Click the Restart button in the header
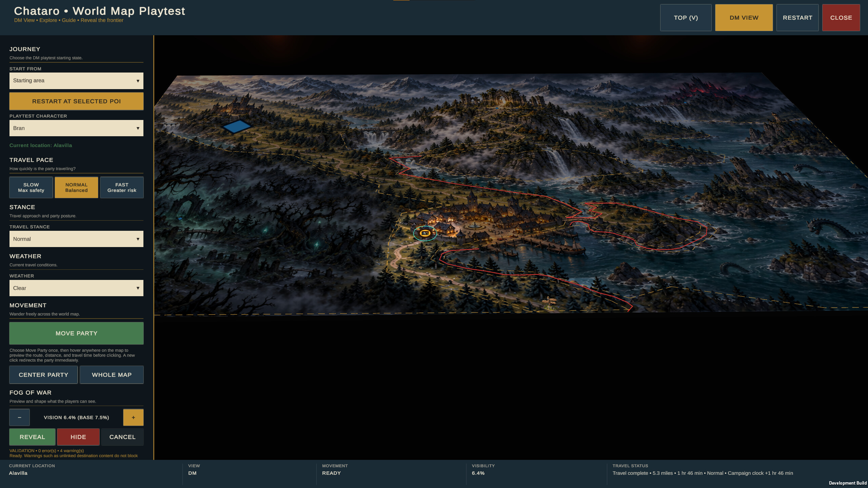 [797, 18]
